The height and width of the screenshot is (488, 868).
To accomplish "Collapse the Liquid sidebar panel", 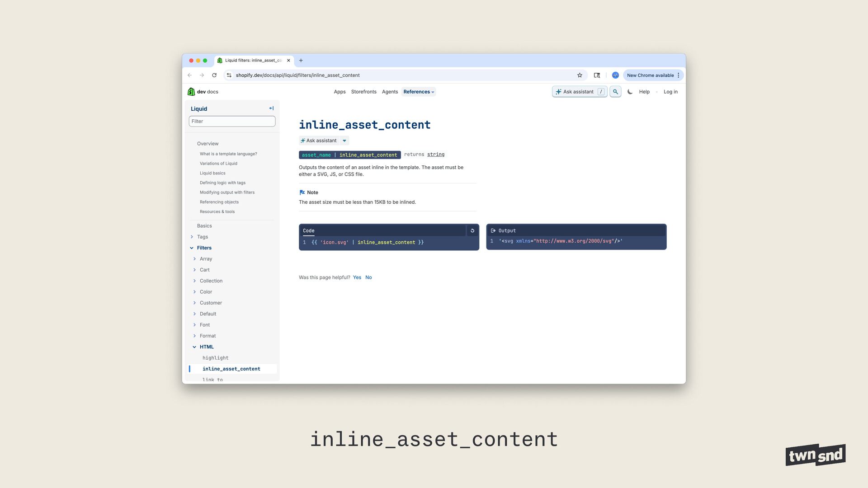I will click(x=271, y=108).
